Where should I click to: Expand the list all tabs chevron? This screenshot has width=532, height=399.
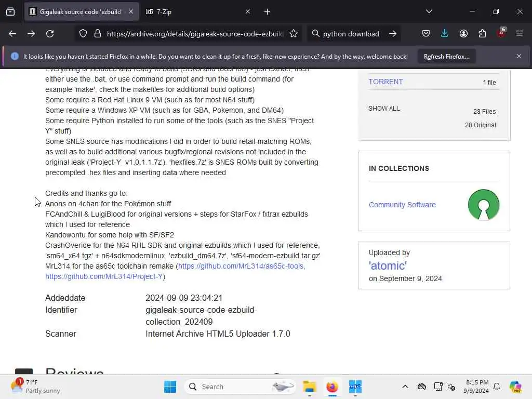click(429, 11)
